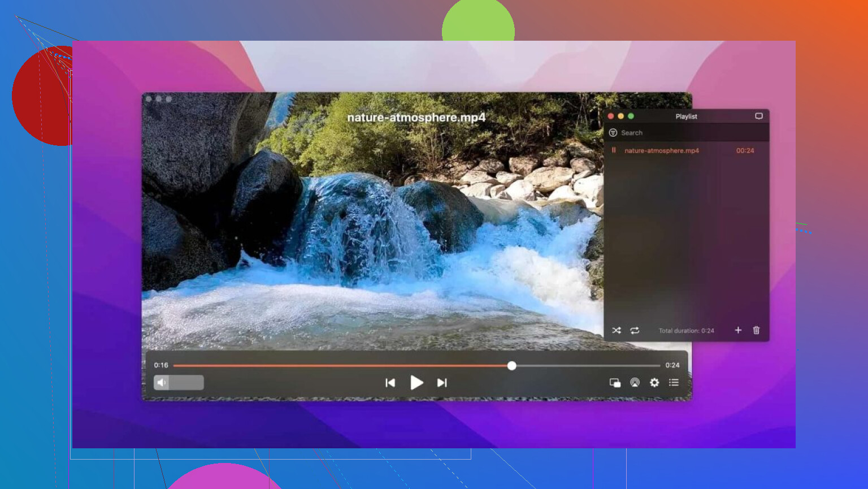Enable shuffle in Playlist
The width and height of the screenshot is (868, 489).
(617, 330)
